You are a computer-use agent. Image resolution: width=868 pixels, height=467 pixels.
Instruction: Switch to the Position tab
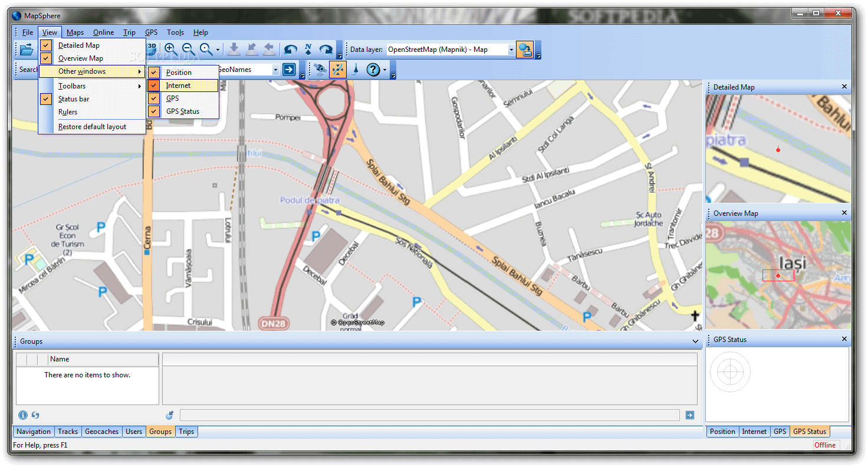pyautogui.click(x=722, y=432)
